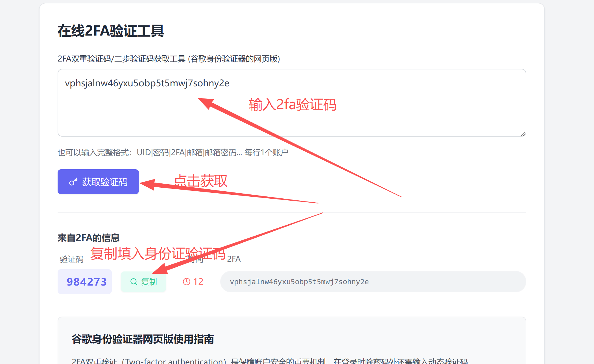Click the red 点击获取 annotation text
594x364 pixels.
click(x=201, y=181)
